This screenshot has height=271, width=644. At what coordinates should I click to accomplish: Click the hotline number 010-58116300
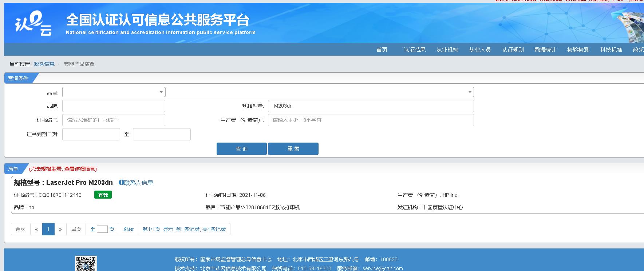click(315, 268)
